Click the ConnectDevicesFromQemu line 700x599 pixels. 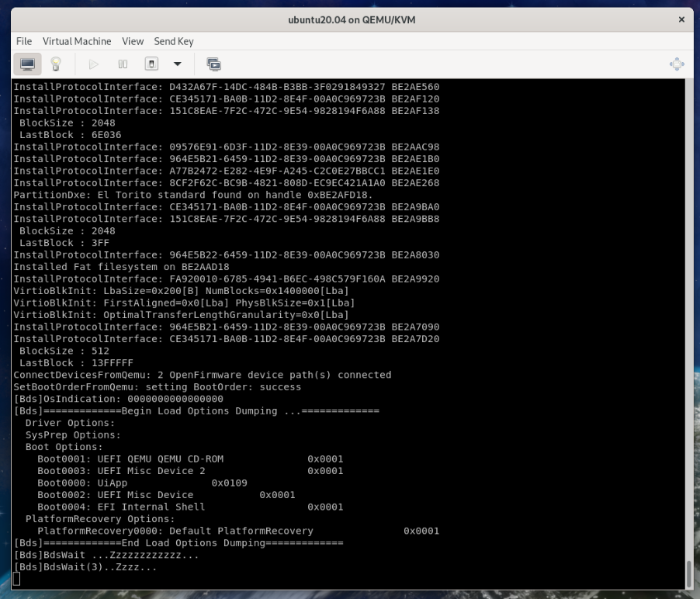203,375
